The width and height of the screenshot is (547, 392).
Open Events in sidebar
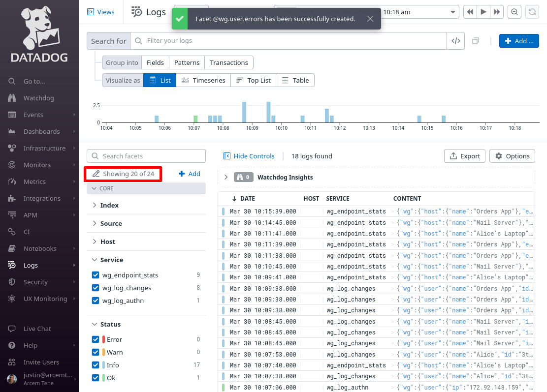33,115
